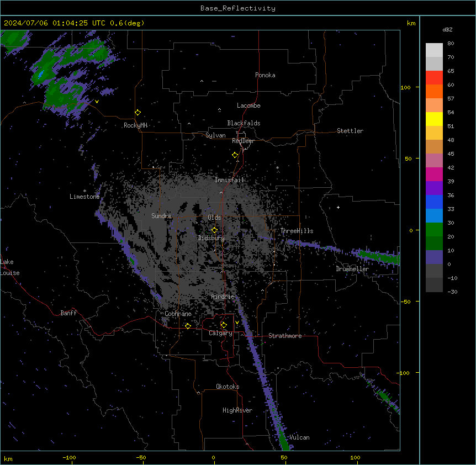
Task: Click the yellow diamond marker above Calgary
Action: point(224,325)
